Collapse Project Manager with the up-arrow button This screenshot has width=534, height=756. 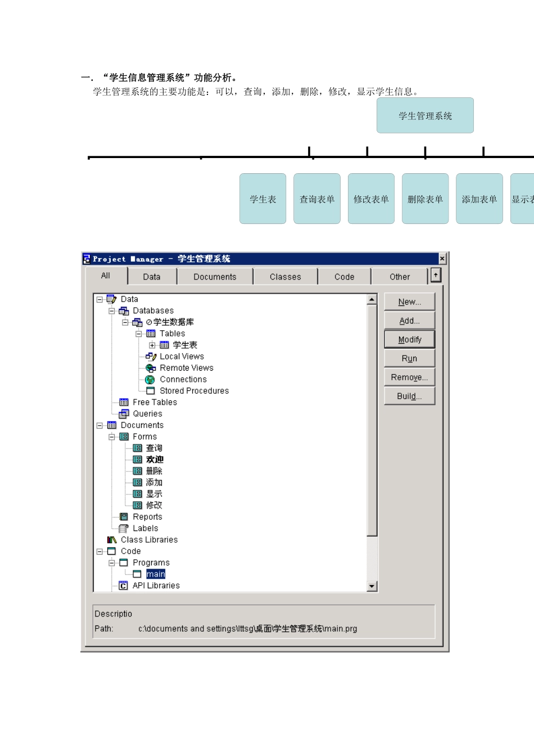[436, 275]
